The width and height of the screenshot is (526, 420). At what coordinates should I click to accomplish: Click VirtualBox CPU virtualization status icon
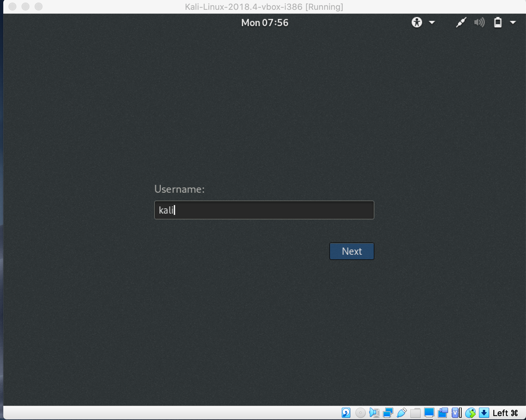click(x=457, y=413)
